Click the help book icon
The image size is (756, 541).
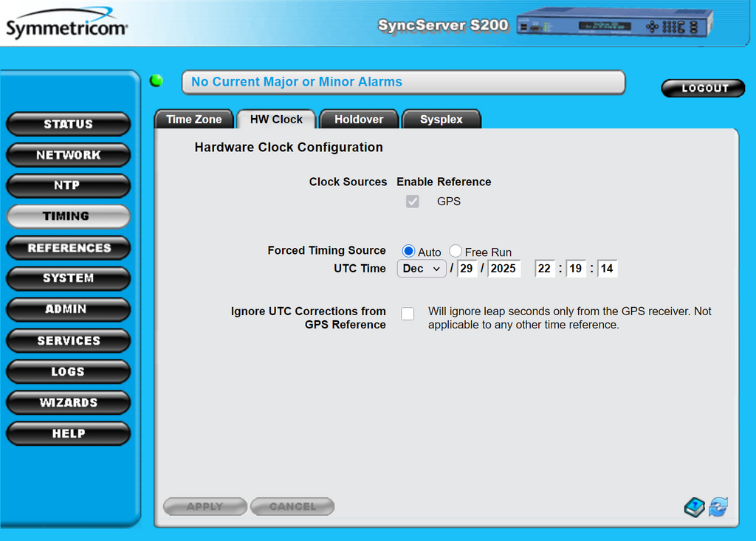tap(694, 507)
